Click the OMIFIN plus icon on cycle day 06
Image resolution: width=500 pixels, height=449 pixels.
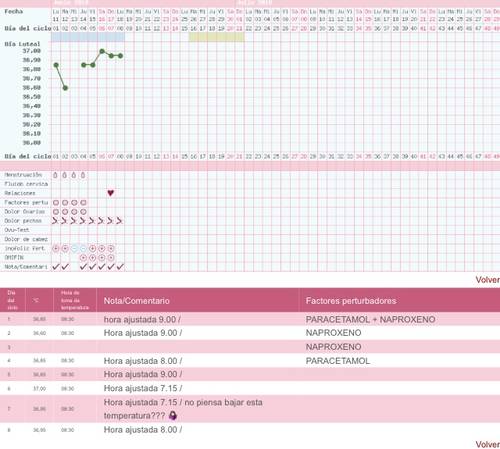[102, 257]
